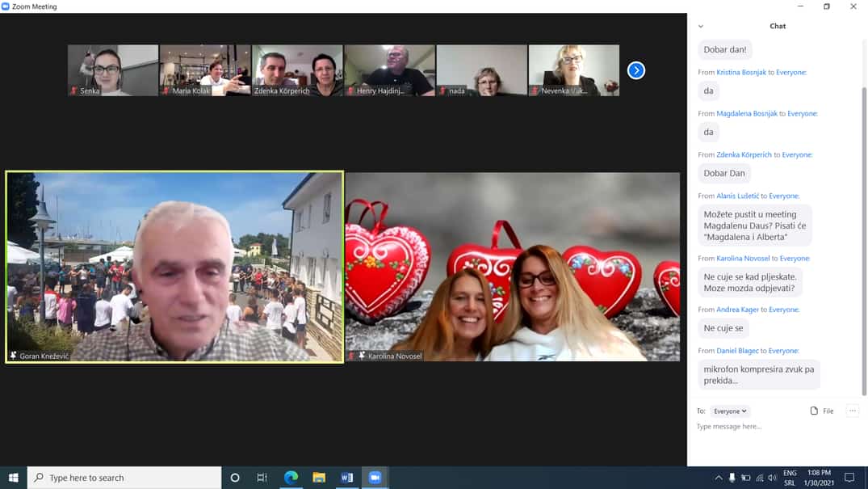This screenshot has height=489, width=868.
Task: Open the chat more options ellipsis
Action: coord(852,411)
